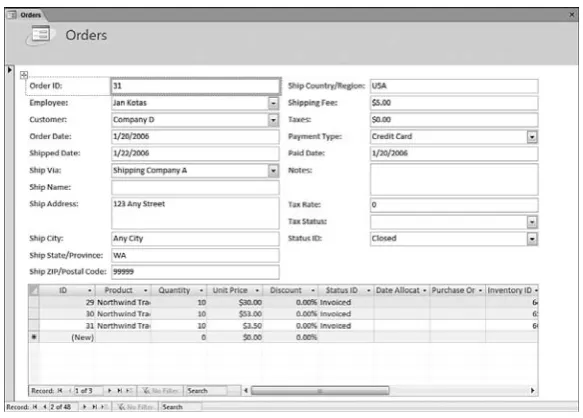Open the Status ID dropdown showing Closed
583x418 pixels.
[532, 239]
